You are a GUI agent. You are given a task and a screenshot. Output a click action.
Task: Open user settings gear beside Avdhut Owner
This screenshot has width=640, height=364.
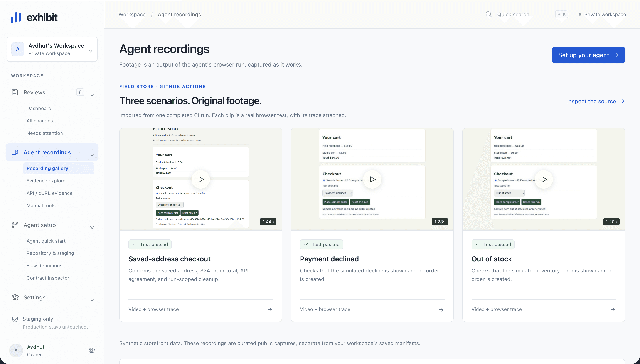[92, 351]
